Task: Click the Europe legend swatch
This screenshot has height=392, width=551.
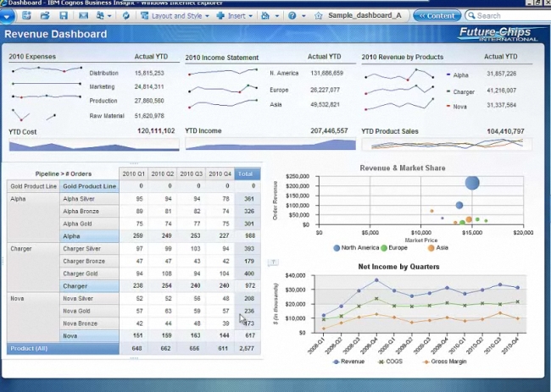Action: [384, 248]
